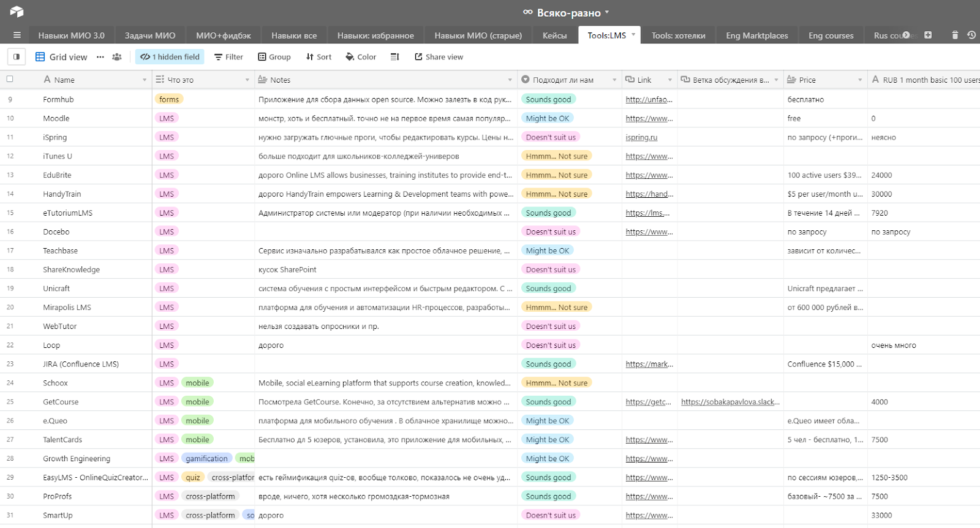Tick the select-all rows checkbox

(x=10, y=79)
